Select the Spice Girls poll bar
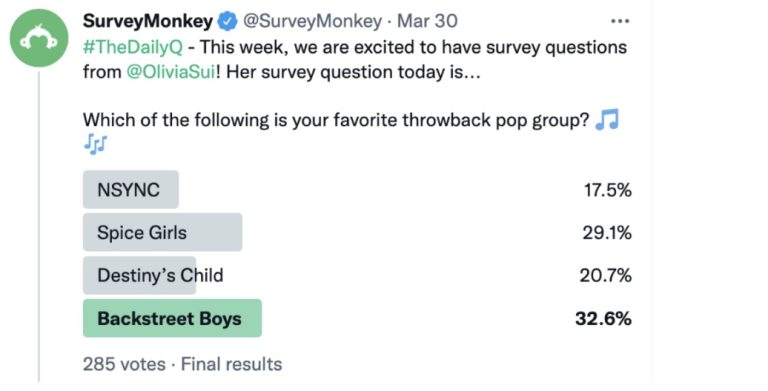Viewport: 768px width, 391px height. point(163,232)
